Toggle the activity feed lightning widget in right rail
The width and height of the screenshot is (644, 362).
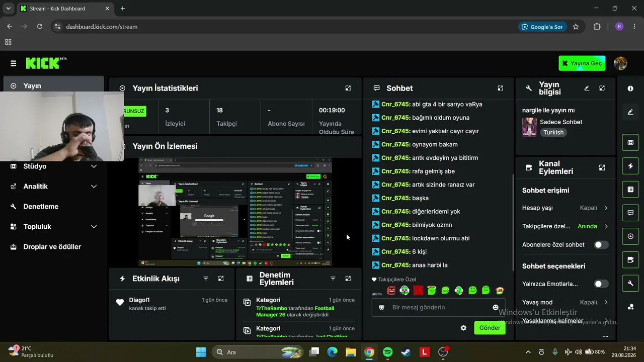click(x=630, y=166)
